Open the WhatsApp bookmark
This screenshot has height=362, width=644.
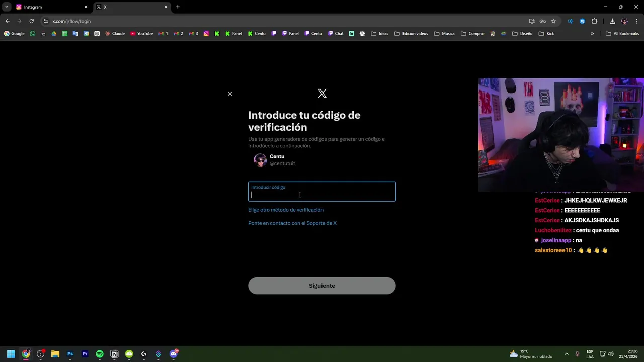pyautogui.click(x=33, y=34)
